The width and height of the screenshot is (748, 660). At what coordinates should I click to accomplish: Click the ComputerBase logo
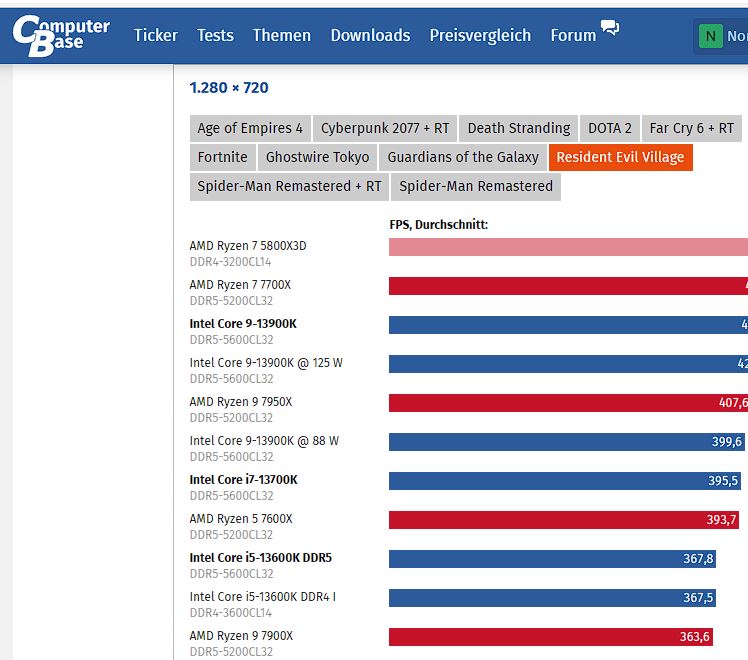coord(61,35)
